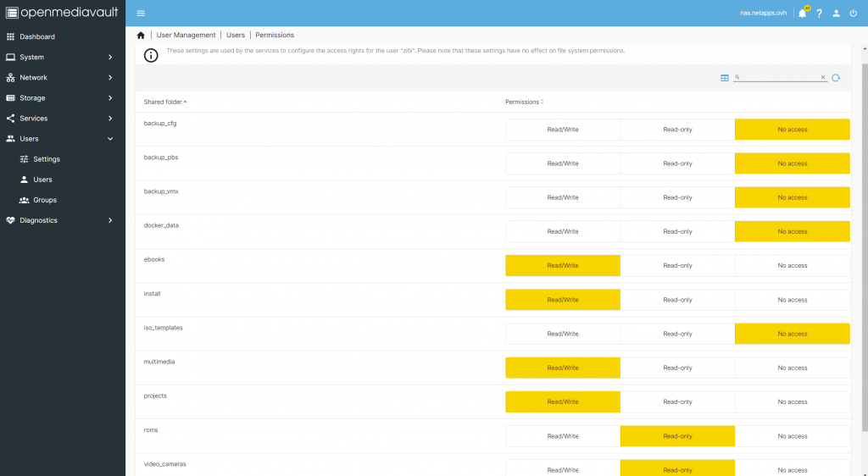The height and width of the screenshot is (476, 868).
Task: Click the hamburger menu icon in top bar
Action: [x=141, y=13]
